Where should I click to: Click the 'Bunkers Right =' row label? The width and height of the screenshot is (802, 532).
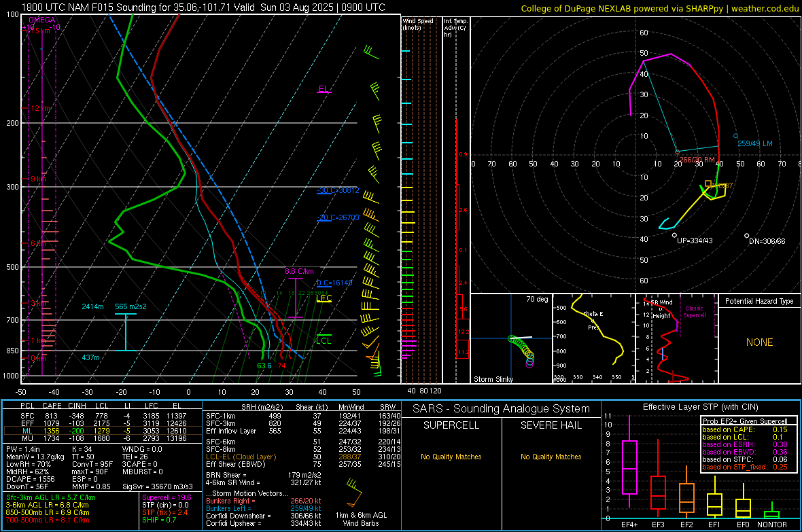point(229,501)
